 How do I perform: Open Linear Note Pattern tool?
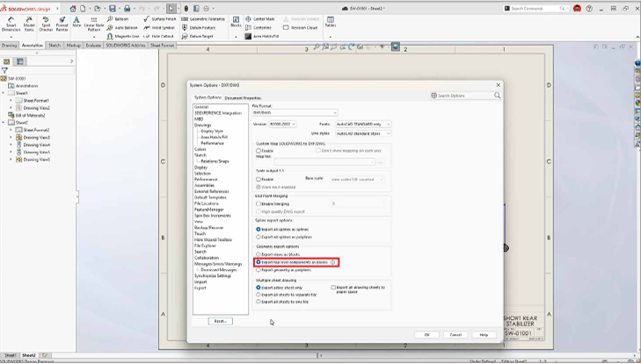click(94, 24)
